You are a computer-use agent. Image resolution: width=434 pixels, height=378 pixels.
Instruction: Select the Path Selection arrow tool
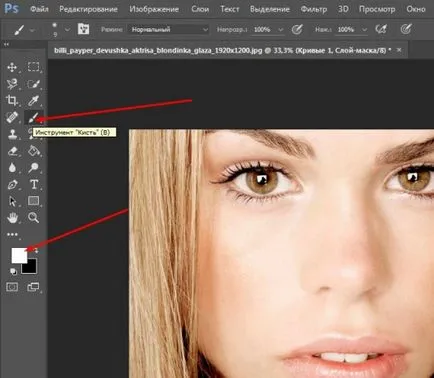pos(12,201)
